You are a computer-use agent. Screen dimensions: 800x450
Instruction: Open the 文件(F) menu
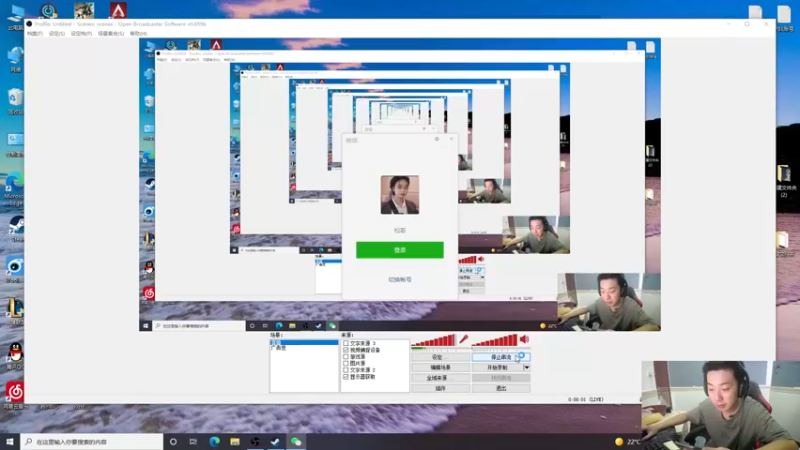pos(35,34)
